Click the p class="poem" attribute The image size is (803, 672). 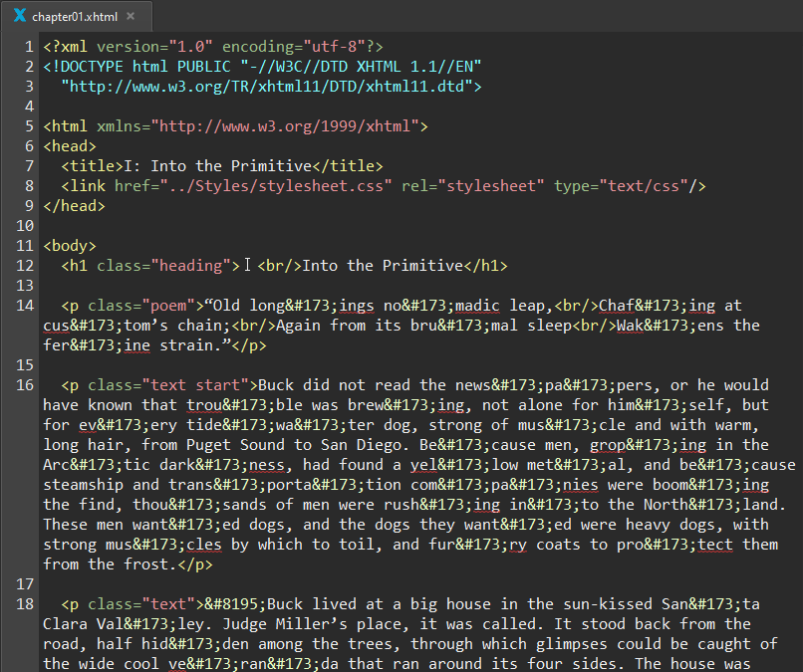point(141,306)
